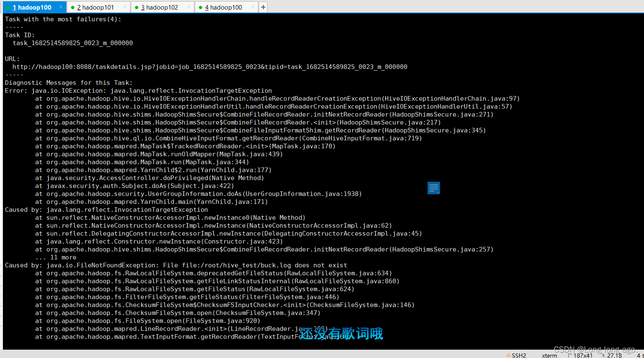Click the 'Diagnostic Messages for this Task:' line

coord(69,83)
